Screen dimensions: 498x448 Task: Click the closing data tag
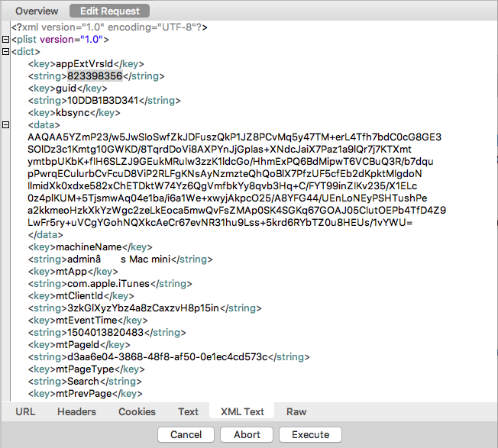pyautogui.click(x=45, y=235)
